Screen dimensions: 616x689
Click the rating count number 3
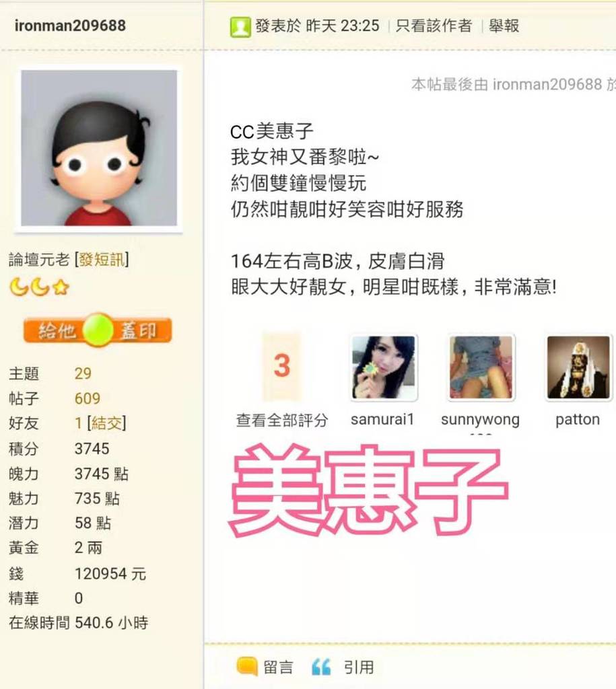282,366
